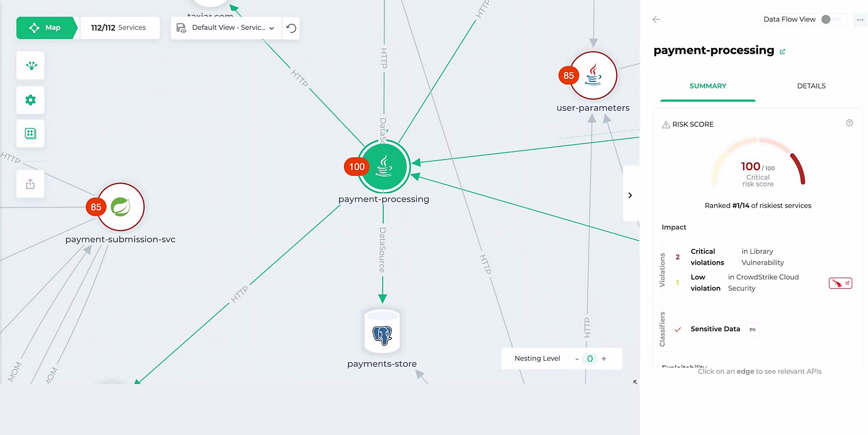Screen dimensions: 868x435
Task: Click the Risk Score help question mark icon
Action: tap(850, 123)
